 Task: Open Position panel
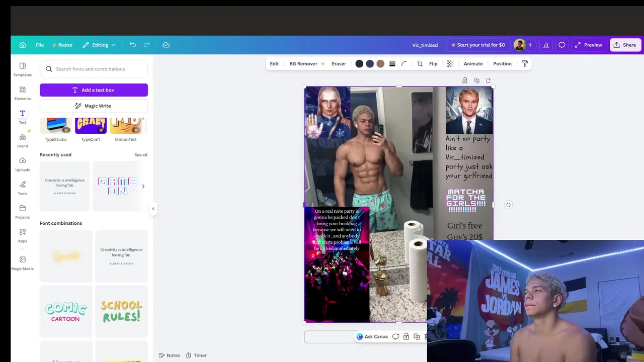pos(502,64)
